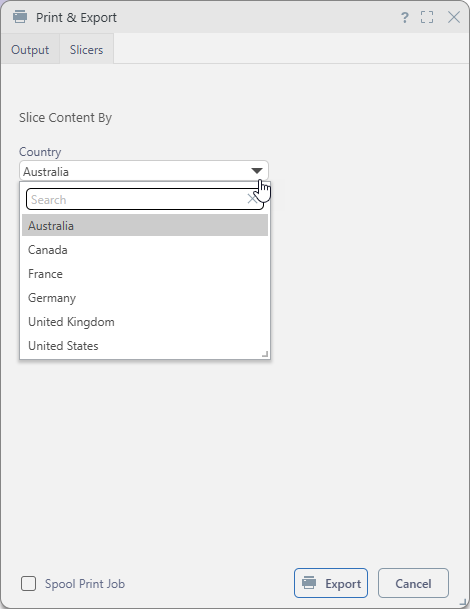
Task: Choose Canada from the country list
Action: (x=145, y=250)
